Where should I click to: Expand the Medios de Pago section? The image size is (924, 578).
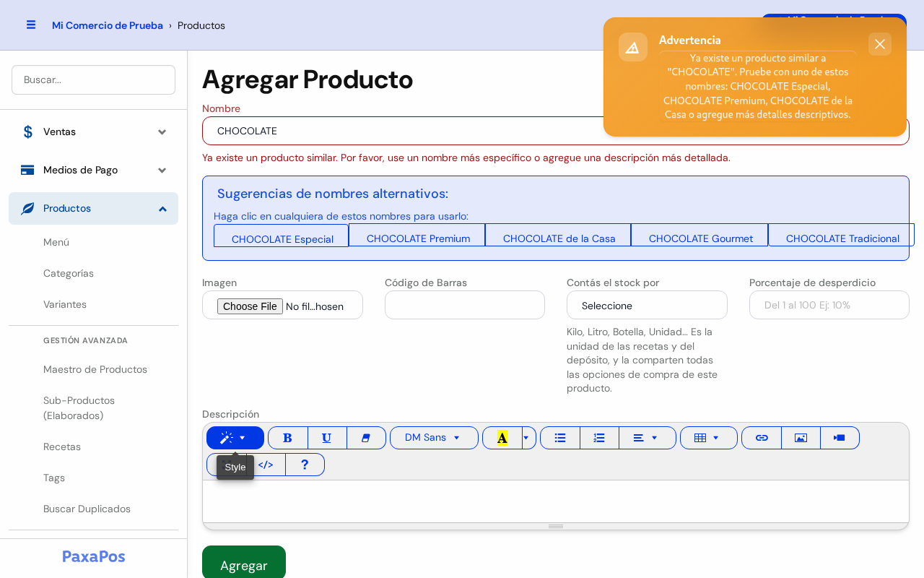(162, 170)
